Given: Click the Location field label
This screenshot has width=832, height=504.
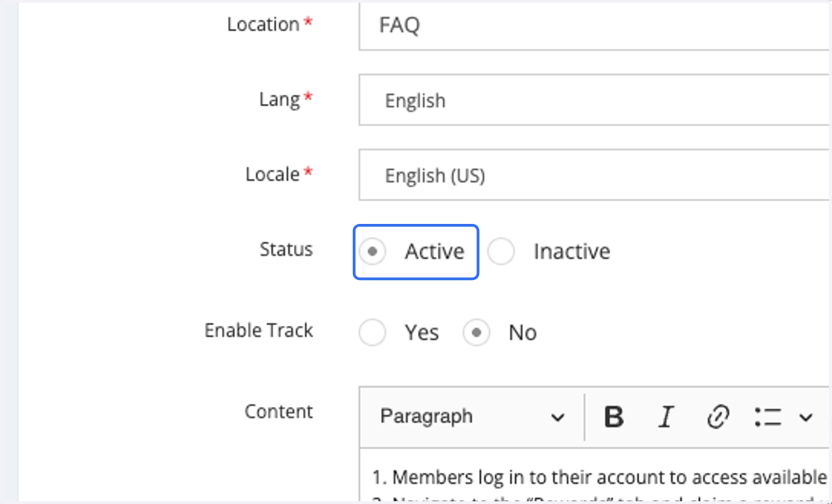Looking at the screenshot, I should coord(263,24).
